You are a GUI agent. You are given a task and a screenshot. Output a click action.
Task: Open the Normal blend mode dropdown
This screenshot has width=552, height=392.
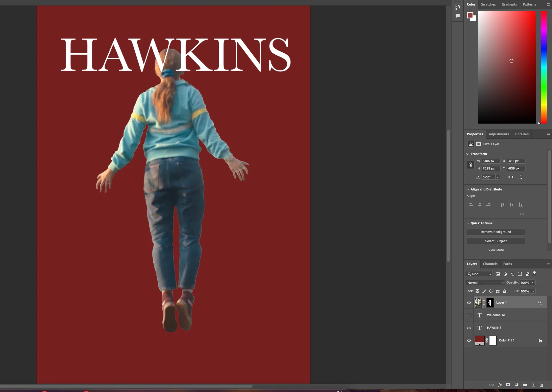(486, 283)
